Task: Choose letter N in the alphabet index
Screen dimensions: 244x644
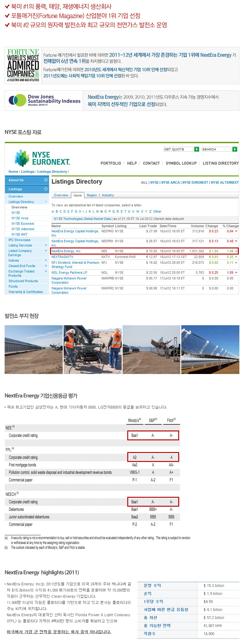Action: 102,212
